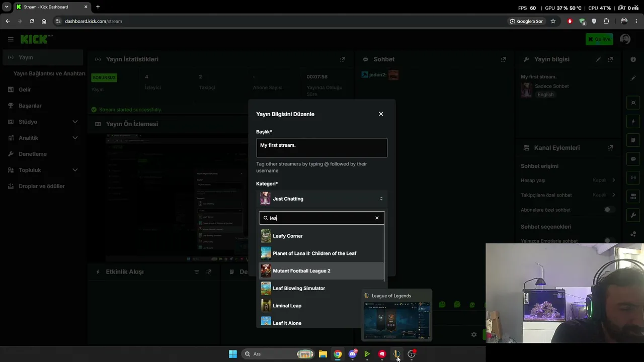Open chat settings gear icon
The width and height of the screenshot is (644, 362).
[x=473, y=334]
